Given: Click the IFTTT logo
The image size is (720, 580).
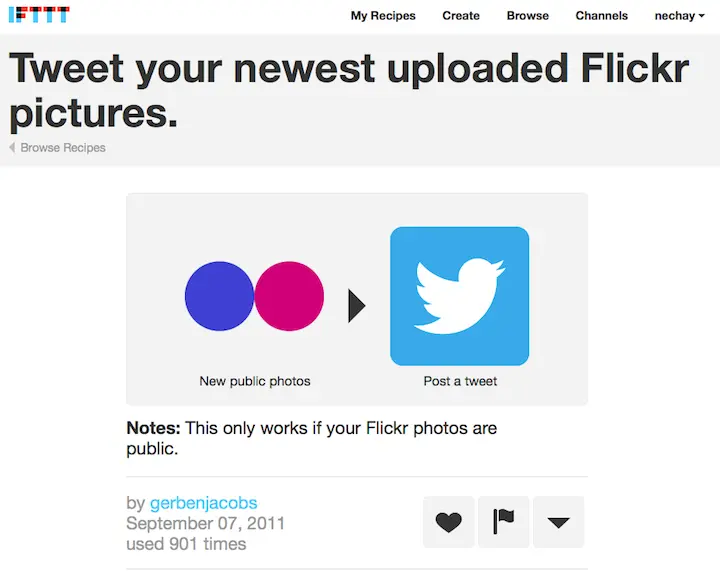Looking at the screenshot, I should (x=39, y=15).
